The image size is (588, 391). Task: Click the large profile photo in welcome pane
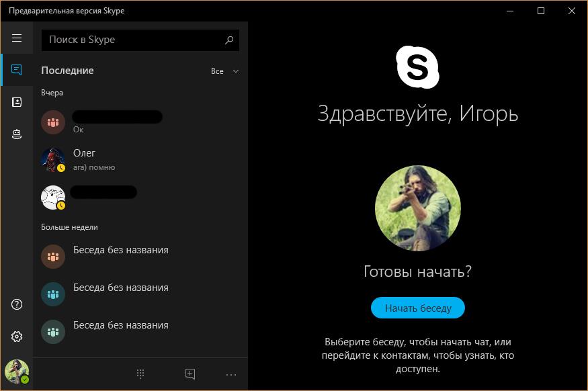[x=417, y=208]
